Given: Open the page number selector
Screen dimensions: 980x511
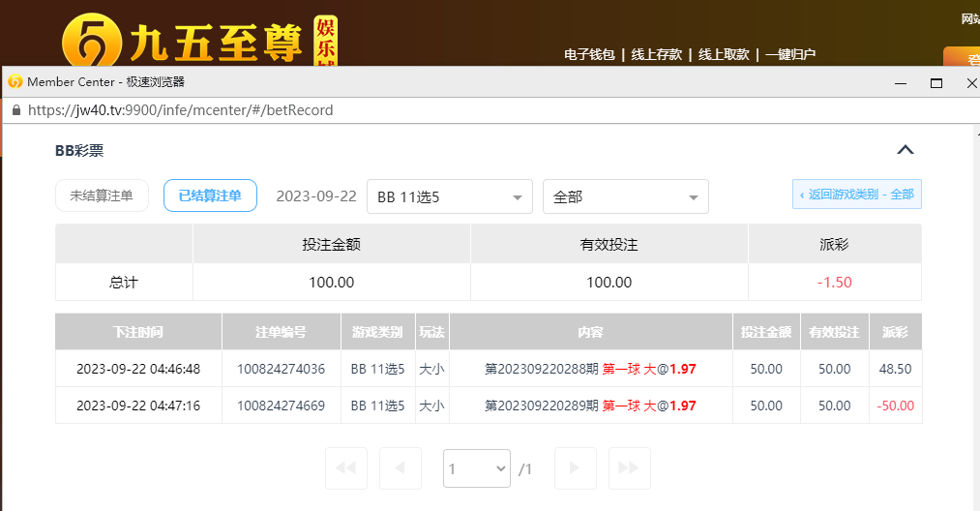Looking at the screenshot, I should click(477, 468).
